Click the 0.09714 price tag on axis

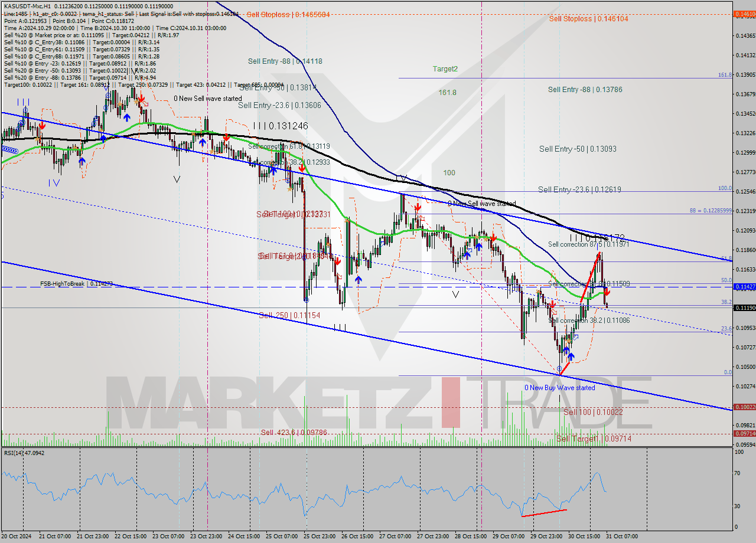(744, 434)
